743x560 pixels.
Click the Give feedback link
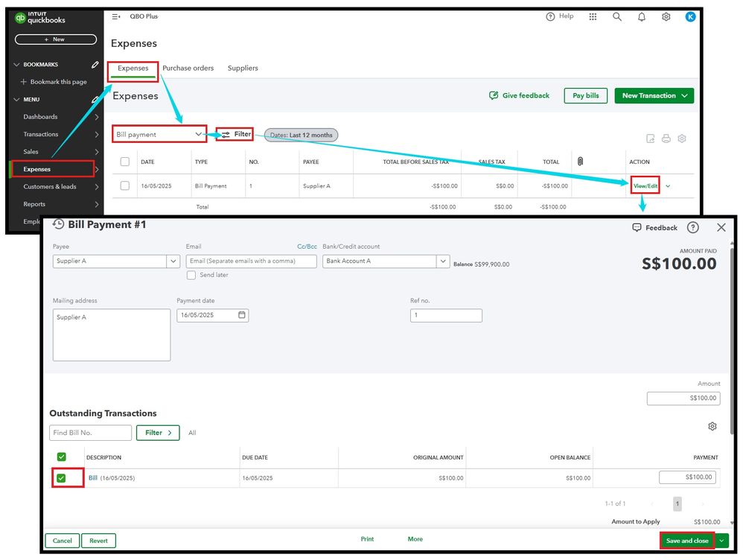coord(519,95)
